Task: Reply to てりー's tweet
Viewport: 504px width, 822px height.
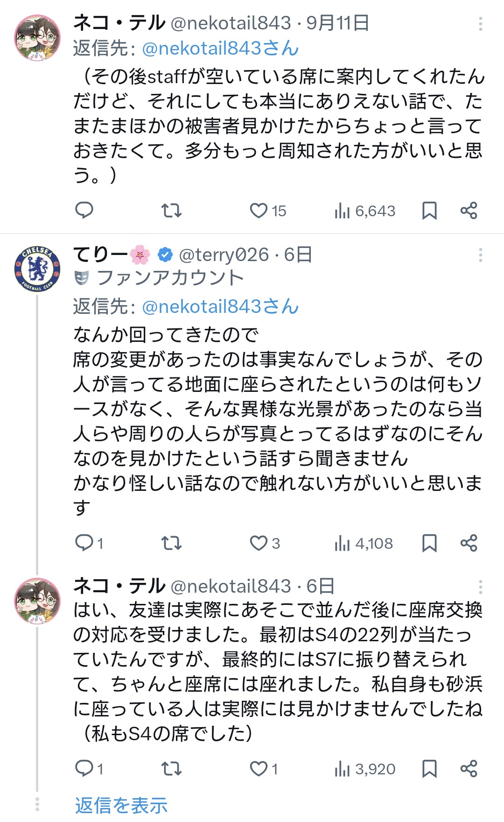Action: pos(84,543)
